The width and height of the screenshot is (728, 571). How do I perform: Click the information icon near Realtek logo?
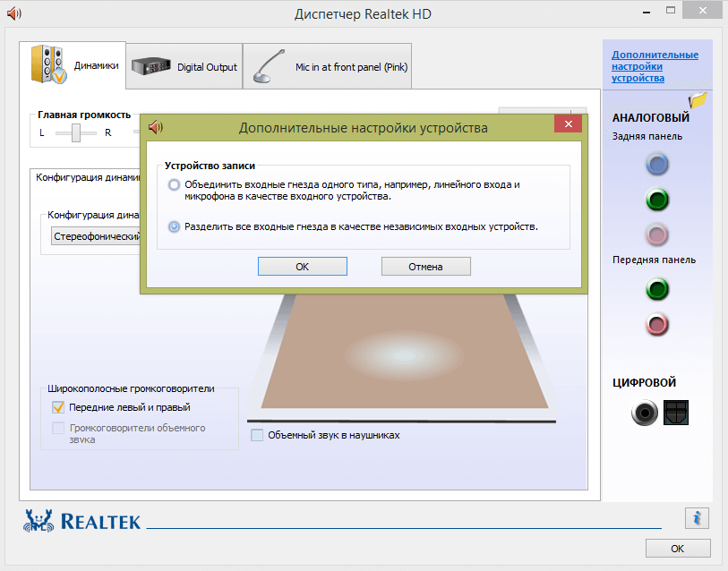pyautogui.click(x=697, y=517)
